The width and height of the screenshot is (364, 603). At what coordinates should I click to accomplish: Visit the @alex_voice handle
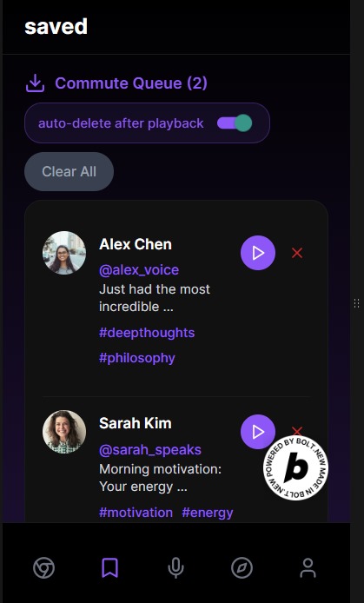tap(139, 270)
